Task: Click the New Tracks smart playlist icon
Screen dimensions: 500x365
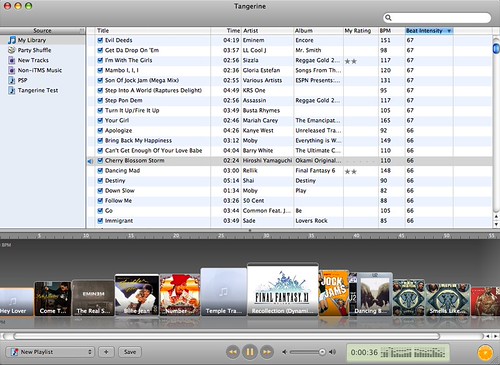Action: click(x=12, y=60)
